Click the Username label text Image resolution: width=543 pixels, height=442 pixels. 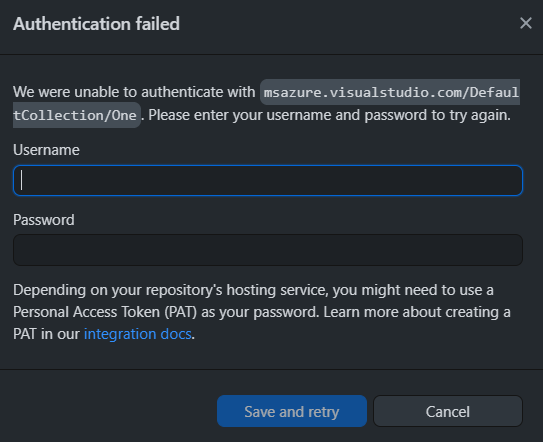pyautogui.click(x=46, y=150)
